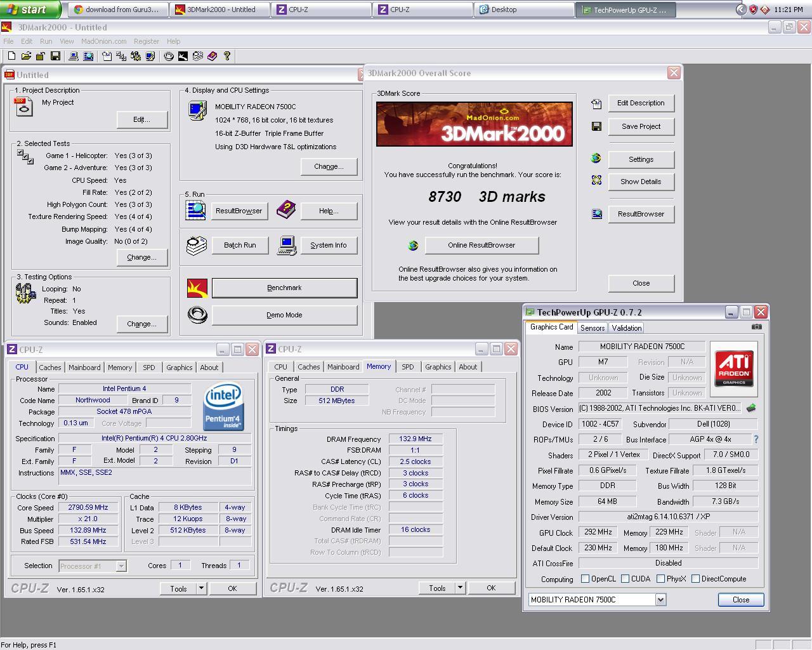Open the Tools dropdown arrow in CPU-Z CPU window

pos(201,588)
